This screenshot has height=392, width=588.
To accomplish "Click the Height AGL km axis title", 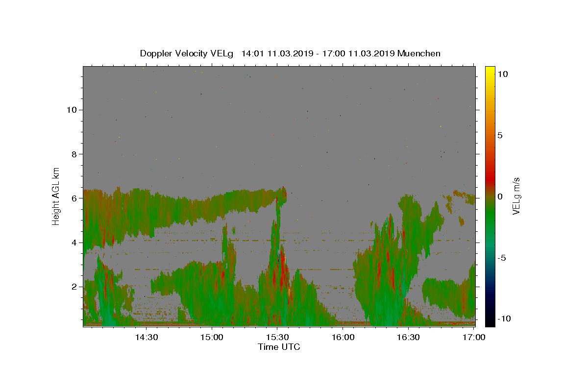I will (x=56, y=196).
